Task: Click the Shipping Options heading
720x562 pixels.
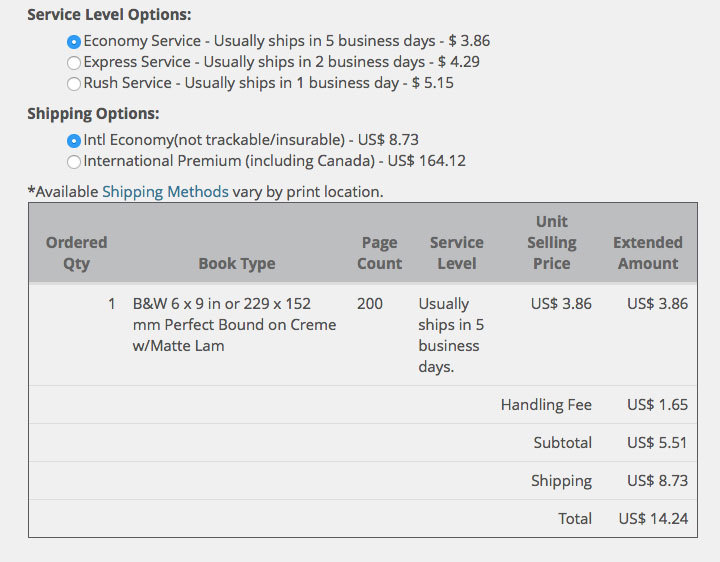Action: click(x=93, y=113)
